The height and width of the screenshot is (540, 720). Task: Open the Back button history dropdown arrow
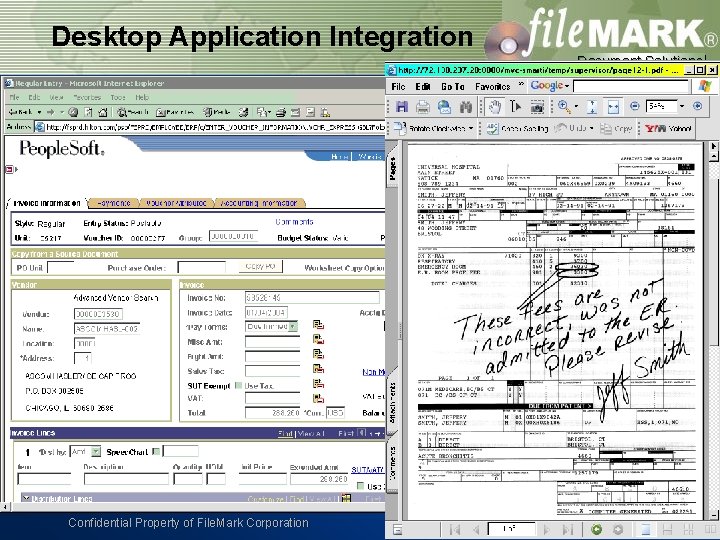(39, 112)
